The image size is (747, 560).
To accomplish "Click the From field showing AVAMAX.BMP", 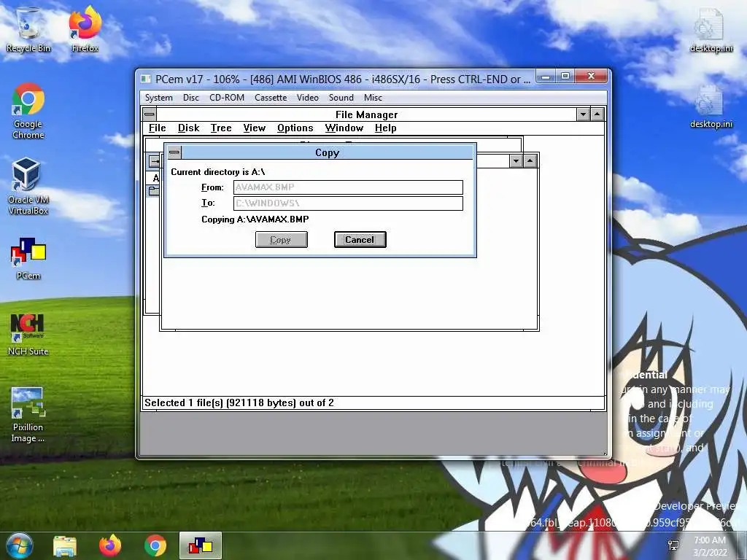I will pyautogui.click(x=348, y=187).
